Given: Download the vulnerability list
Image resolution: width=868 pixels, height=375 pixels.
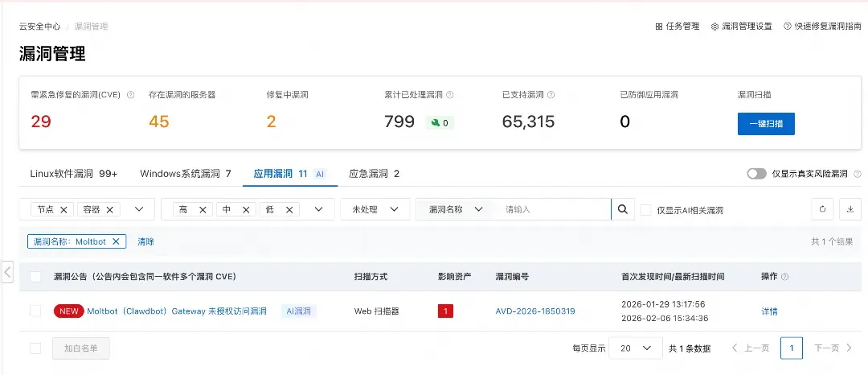Looking at the screenshot, I should coord(850,209).
